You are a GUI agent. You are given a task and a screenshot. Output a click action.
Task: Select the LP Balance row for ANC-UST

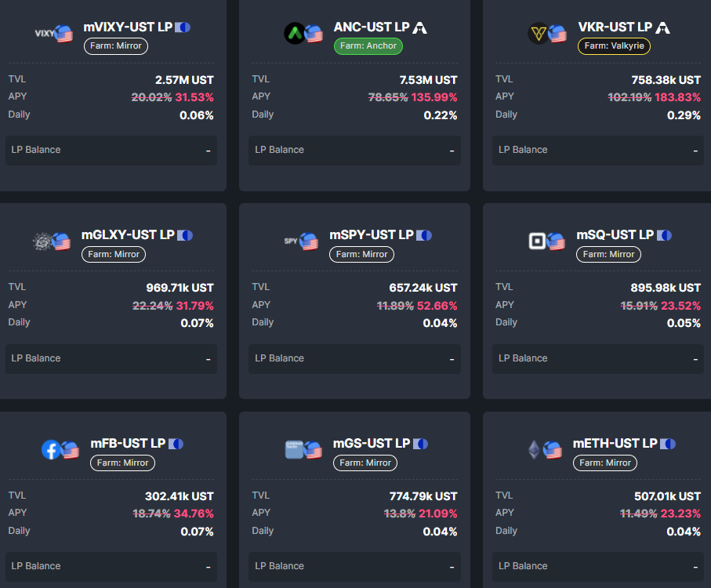point(354,150)
